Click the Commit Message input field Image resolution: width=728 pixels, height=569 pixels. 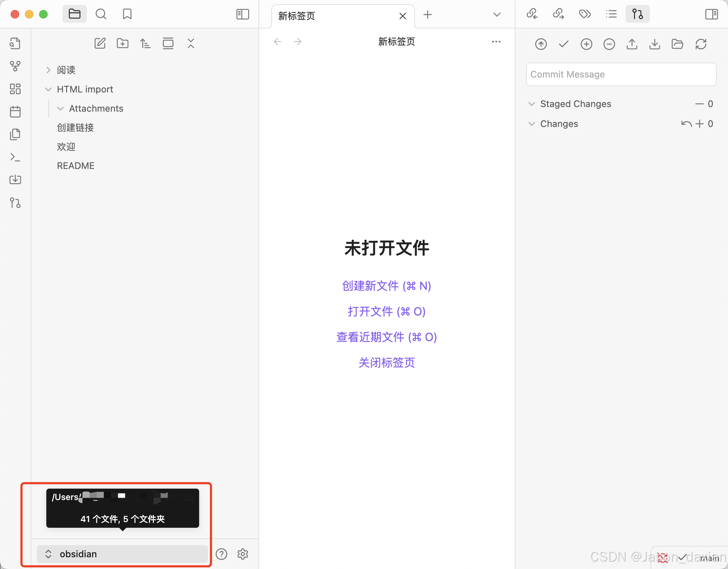(621, 74)
